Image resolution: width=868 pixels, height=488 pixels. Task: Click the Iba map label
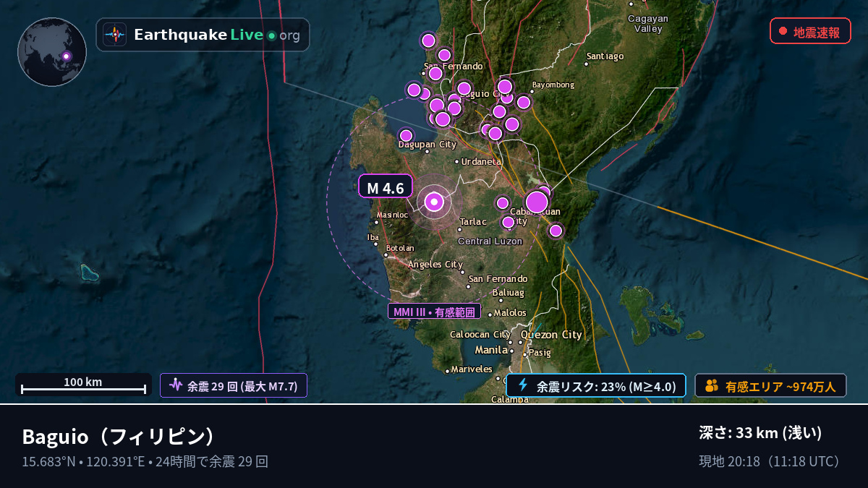373,237
